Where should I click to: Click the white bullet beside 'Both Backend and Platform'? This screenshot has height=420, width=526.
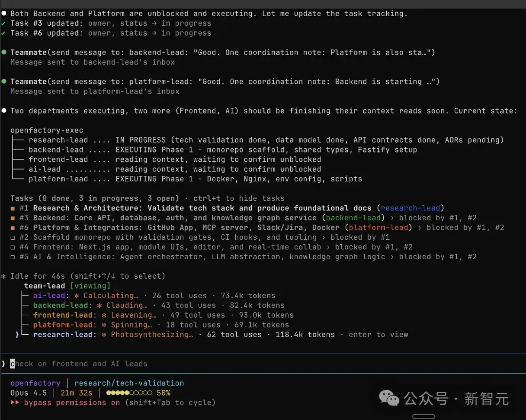pyautogui.click(x=4, y=13)
